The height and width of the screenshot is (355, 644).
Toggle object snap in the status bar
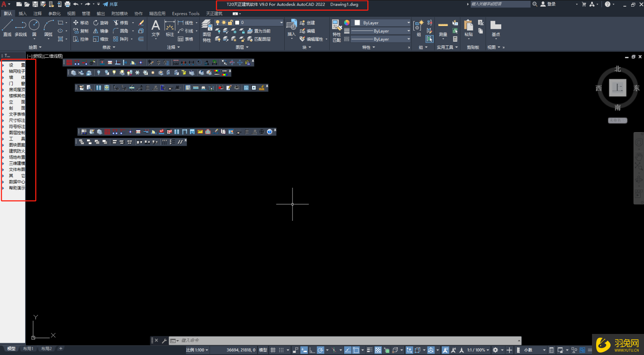pos(356,350)
